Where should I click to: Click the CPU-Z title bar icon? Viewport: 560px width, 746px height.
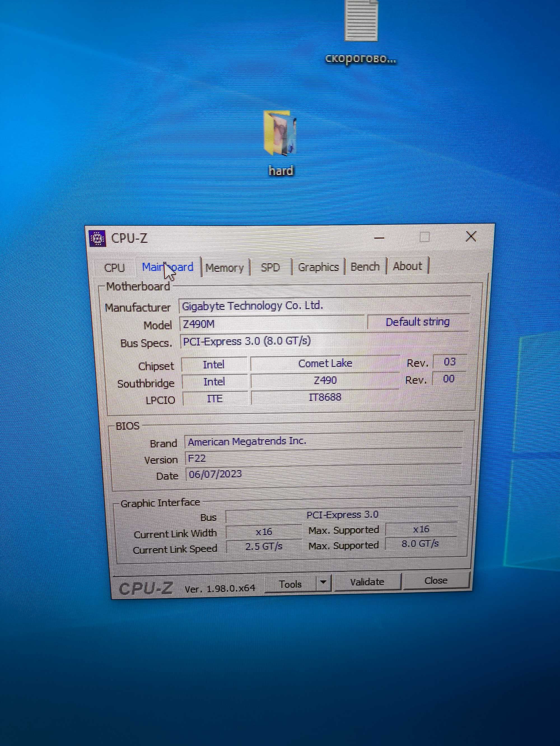coord(97,238)
